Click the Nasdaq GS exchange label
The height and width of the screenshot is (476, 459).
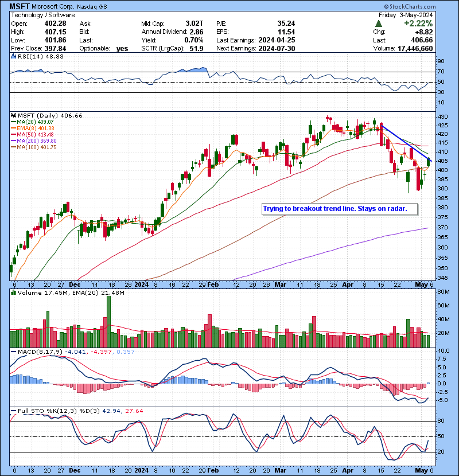click(92, 7)
